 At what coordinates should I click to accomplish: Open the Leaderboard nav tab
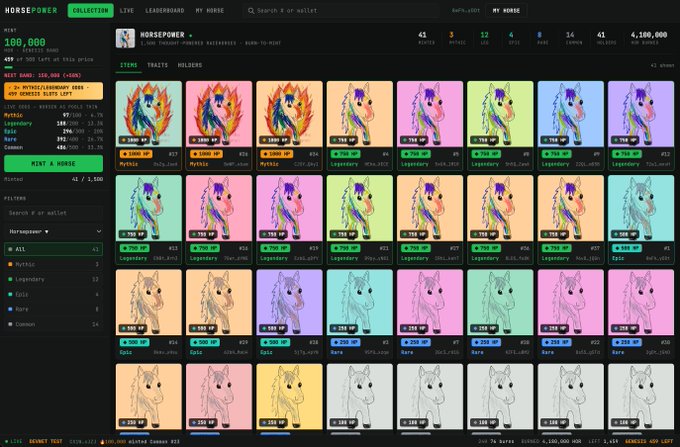pyautogui.click(x=164, y=10)
